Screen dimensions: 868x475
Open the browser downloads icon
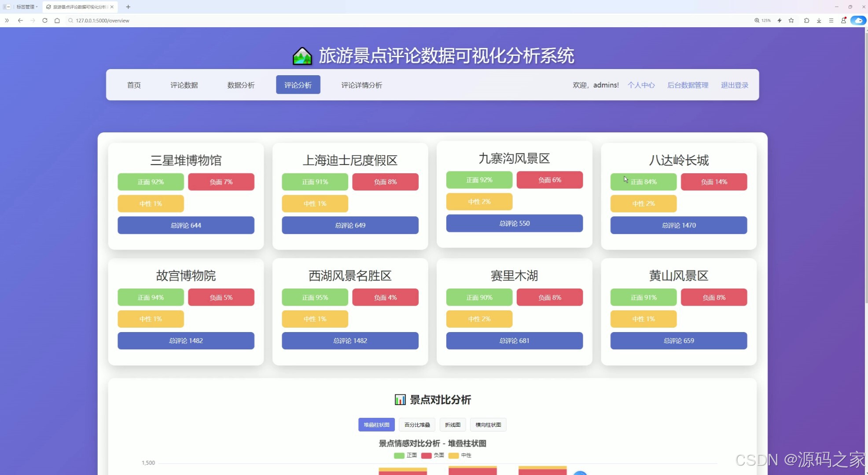click(x=819, y=20)
